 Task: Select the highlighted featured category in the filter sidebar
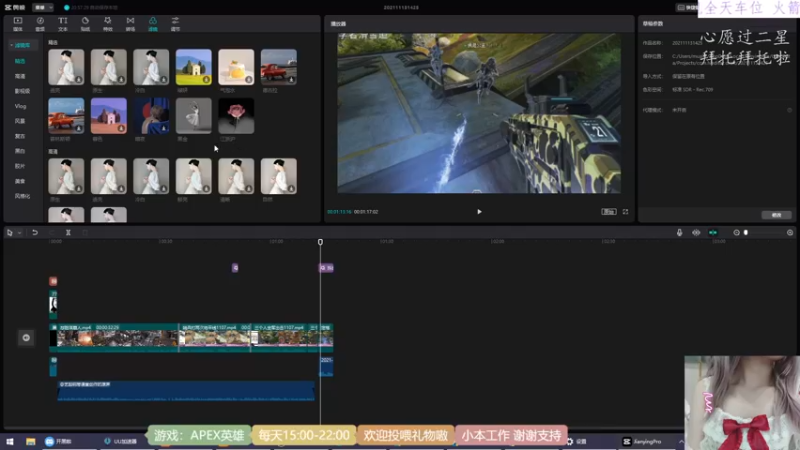tap(20, 61)
